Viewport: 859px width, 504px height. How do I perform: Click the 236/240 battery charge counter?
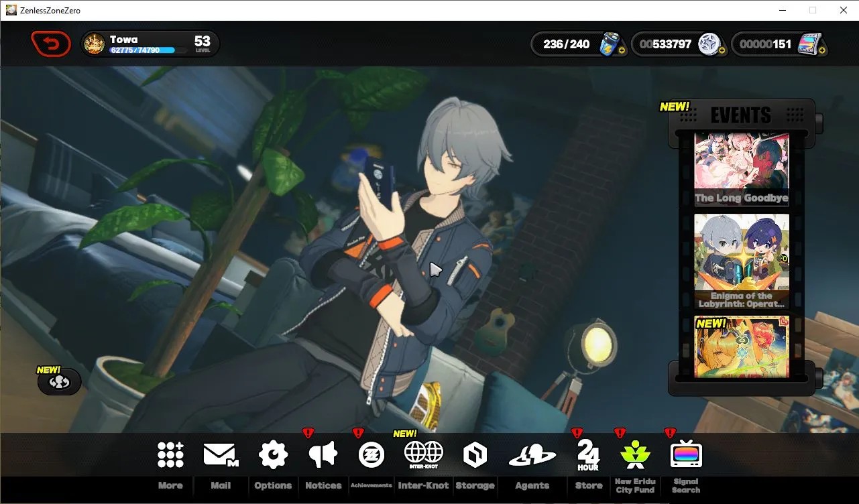click(x=567, y=44)
